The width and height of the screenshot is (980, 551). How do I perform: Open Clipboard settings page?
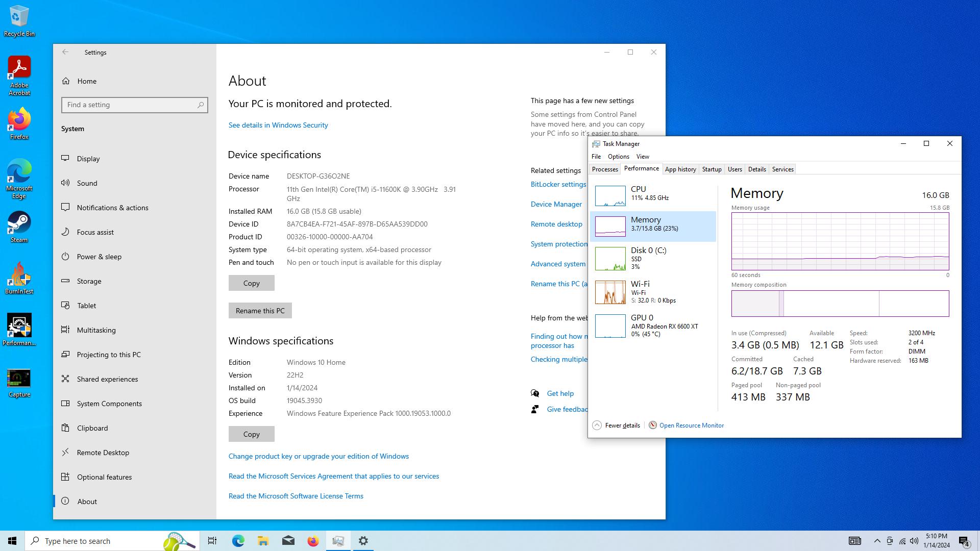(135, 428)
